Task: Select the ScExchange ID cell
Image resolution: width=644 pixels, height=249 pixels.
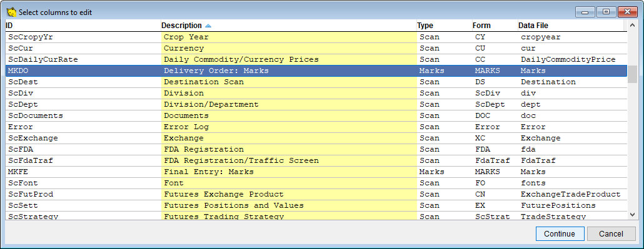Action: 83,139
